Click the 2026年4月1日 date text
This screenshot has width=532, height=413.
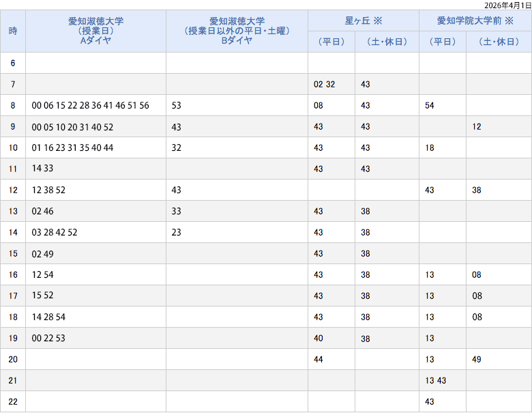tap(507, 5)
